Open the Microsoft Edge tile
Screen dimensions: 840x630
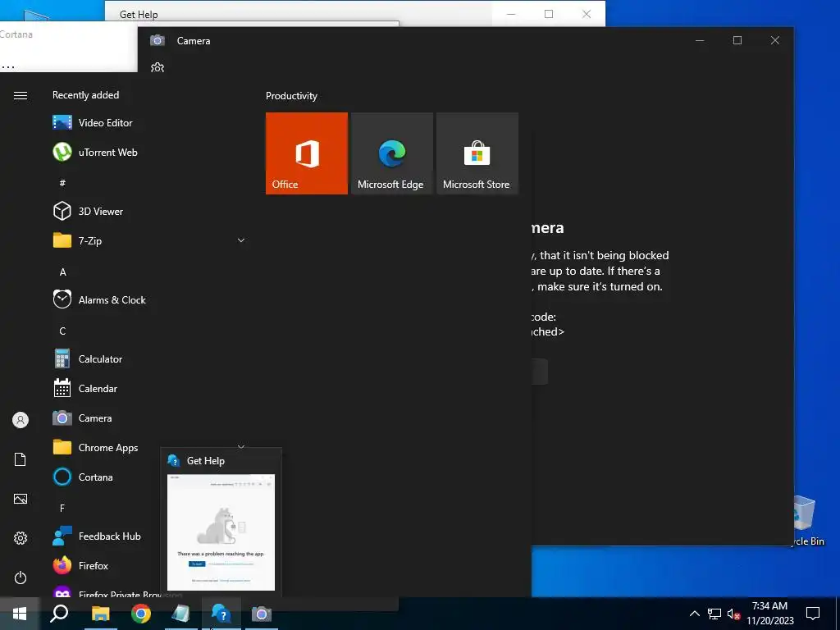pos(391,153)
